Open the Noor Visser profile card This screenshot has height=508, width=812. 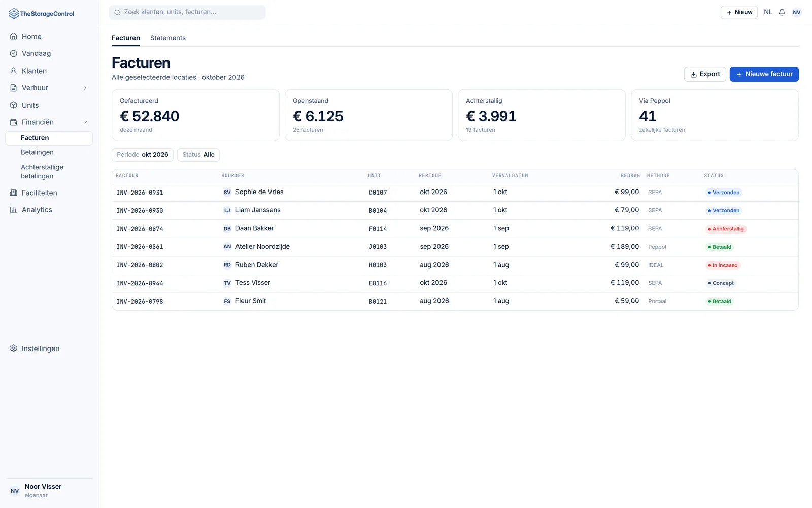[x=49, y=491]
